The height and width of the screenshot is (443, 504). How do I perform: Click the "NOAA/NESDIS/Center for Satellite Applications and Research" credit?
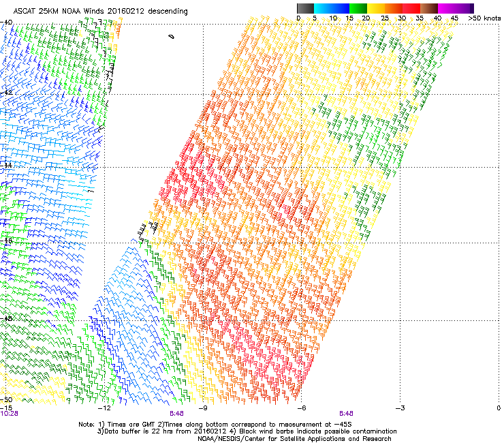pos(294,439)
